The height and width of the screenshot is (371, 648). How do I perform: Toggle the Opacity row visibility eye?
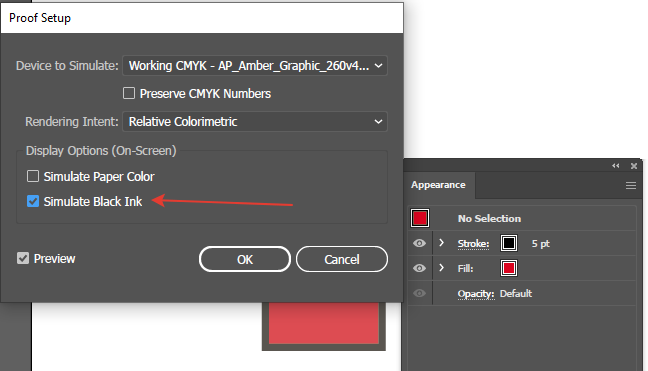coord(419,293)
